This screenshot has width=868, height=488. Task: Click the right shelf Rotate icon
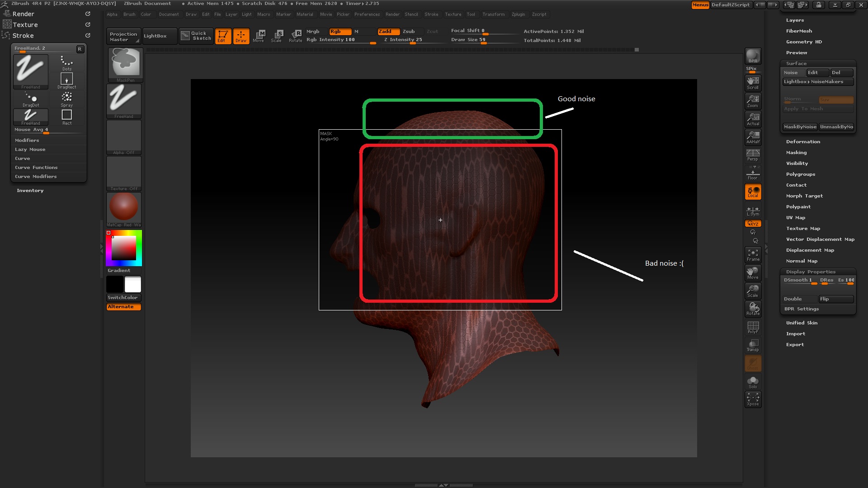(x=753, y=309)
